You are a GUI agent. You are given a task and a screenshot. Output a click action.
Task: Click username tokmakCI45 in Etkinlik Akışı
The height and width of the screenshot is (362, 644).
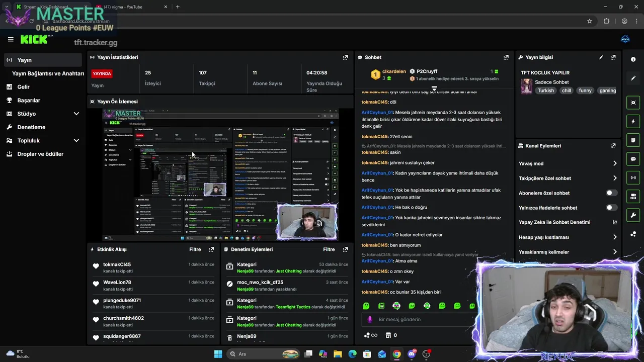[117, 264]
